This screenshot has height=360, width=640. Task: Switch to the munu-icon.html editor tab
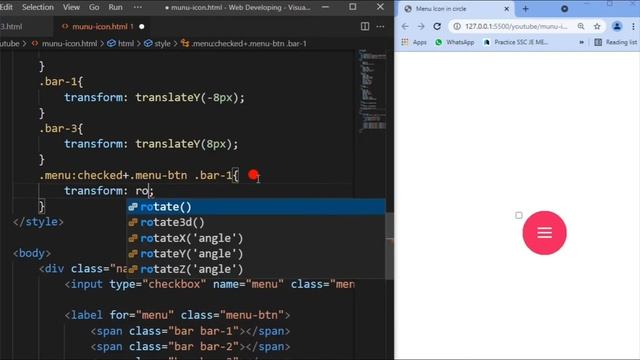pyautogui.click(x=100, y=27)
